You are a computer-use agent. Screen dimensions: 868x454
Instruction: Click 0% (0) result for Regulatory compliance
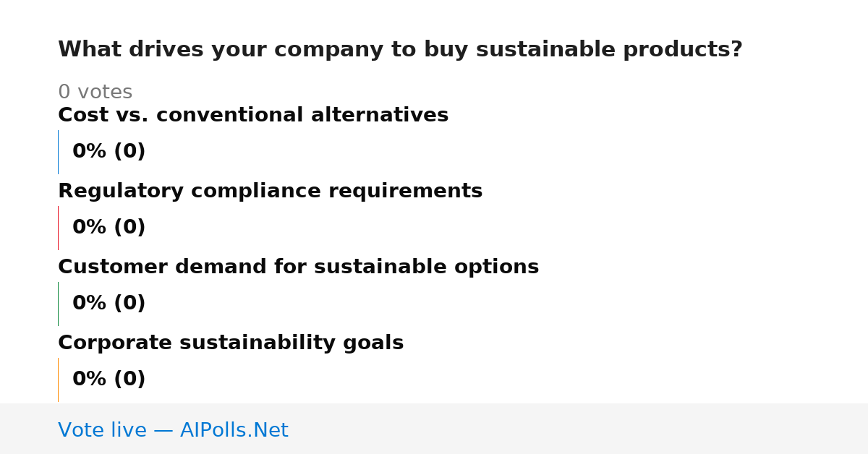[x=109, y=228]
